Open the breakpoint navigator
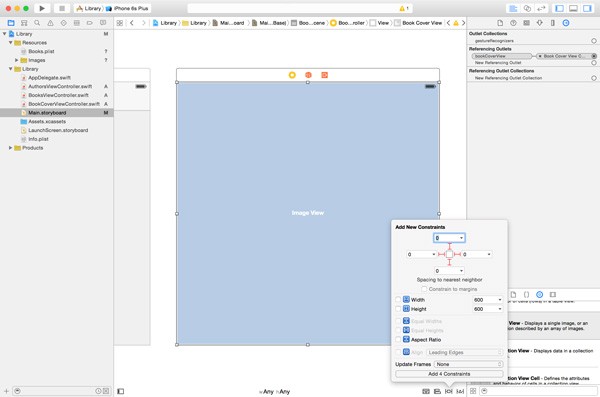The image size is (600, 397). pyautogui.click(x=90, y=23)
